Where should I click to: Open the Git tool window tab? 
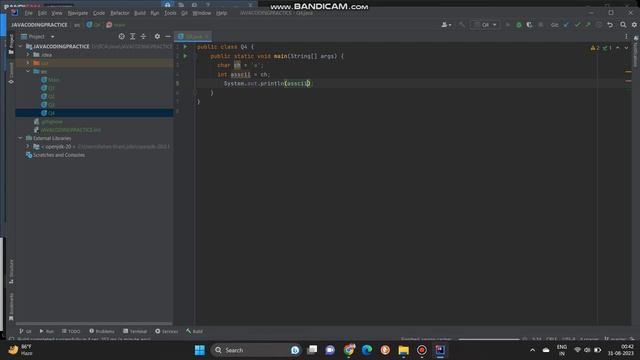point(25,331)
